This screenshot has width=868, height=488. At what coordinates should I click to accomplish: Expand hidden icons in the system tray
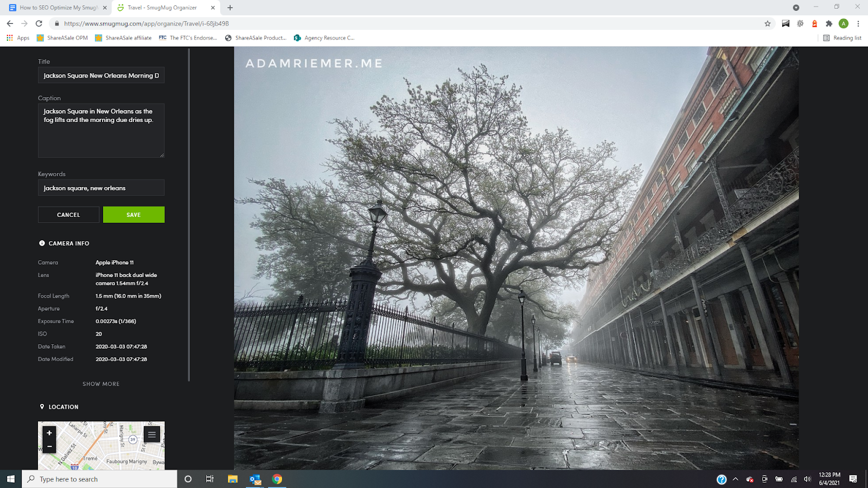point(736,479)
